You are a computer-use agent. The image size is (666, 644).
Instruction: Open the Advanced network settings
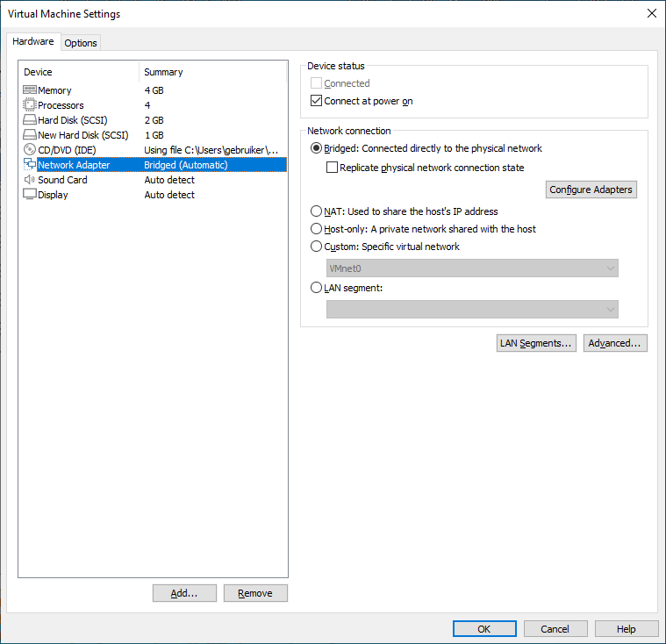coord(615,343)
